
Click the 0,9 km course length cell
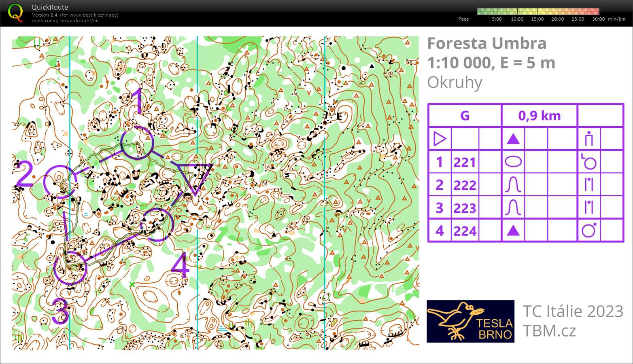click(x=539, y=115)
